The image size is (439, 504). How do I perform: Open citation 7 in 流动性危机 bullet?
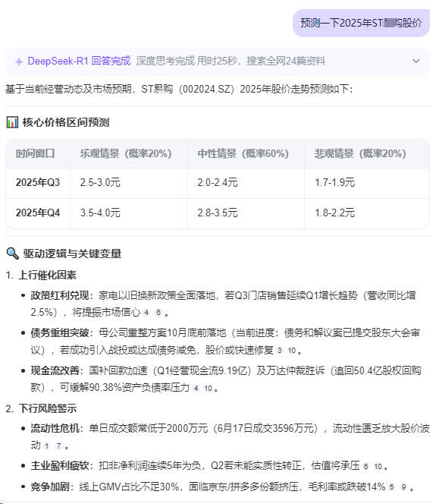pyautogui.click(x=58, y=446)
